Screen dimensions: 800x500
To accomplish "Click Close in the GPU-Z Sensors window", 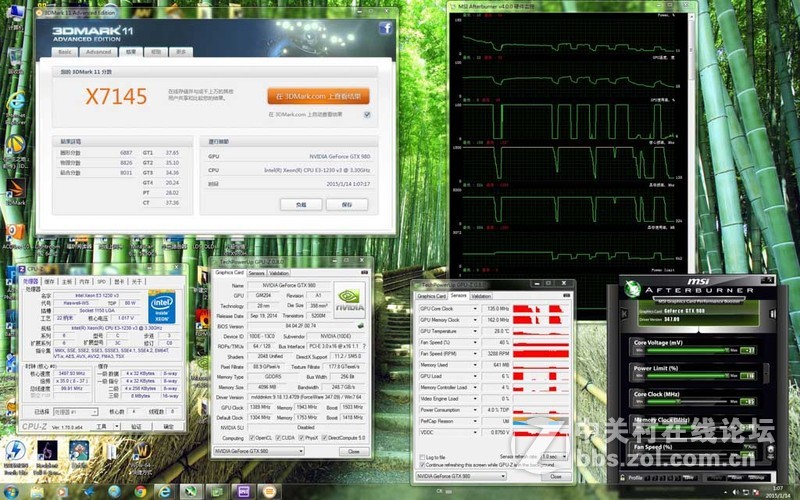I will pyautogui.click(x=556, y=476).
